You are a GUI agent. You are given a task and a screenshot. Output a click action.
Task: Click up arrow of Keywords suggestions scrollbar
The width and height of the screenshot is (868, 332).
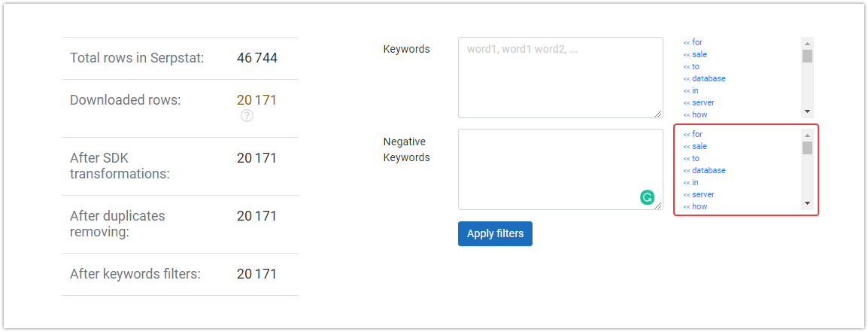point(807,43)
